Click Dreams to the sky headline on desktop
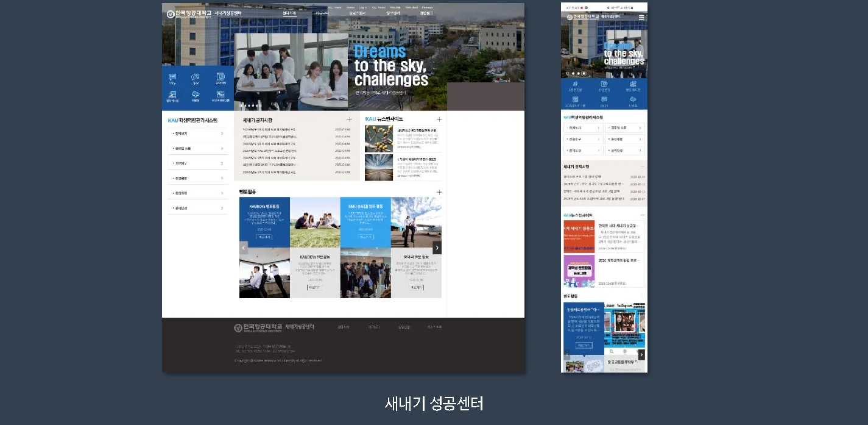Screen dimensions: 868x425 pyautogui.click(x=391, y=66)
